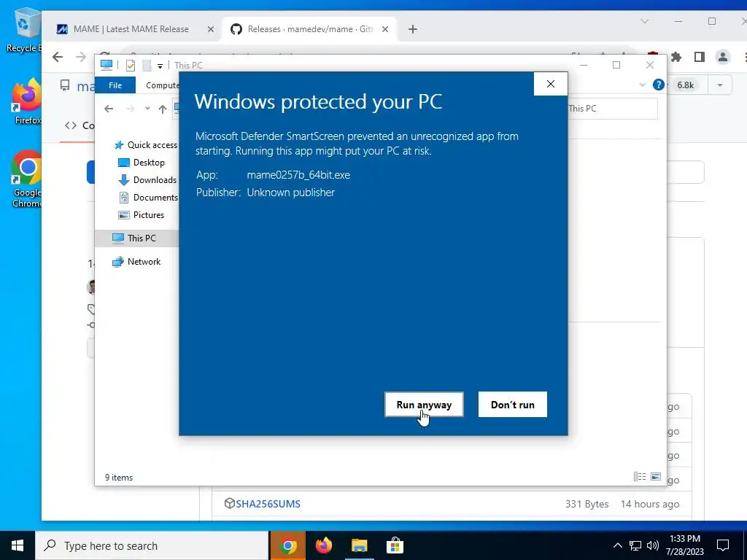Select Firefox desktop shortcut
This screenshot has width=747, height=560.
pyautogui.click(x=27, y=101)
